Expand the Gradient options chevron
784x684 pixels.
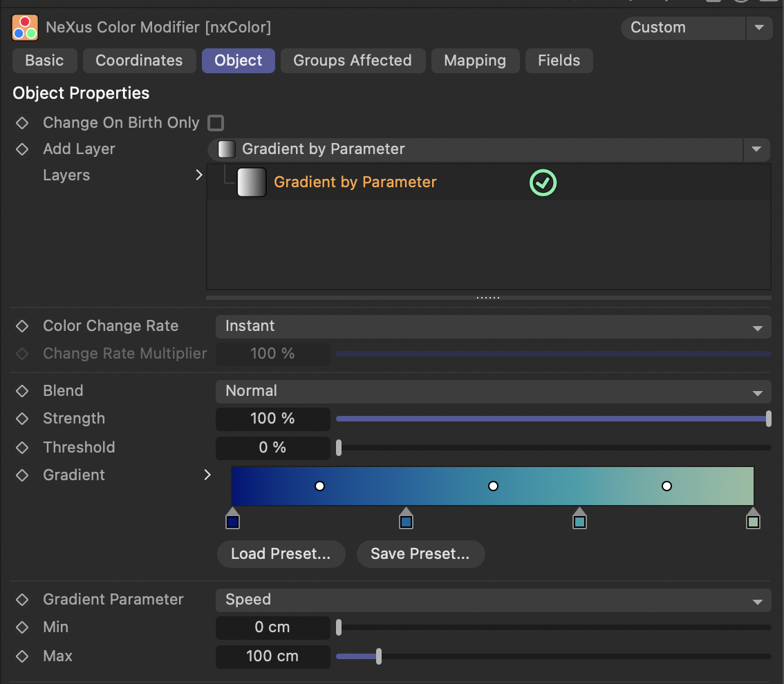(x=207, y=475)
